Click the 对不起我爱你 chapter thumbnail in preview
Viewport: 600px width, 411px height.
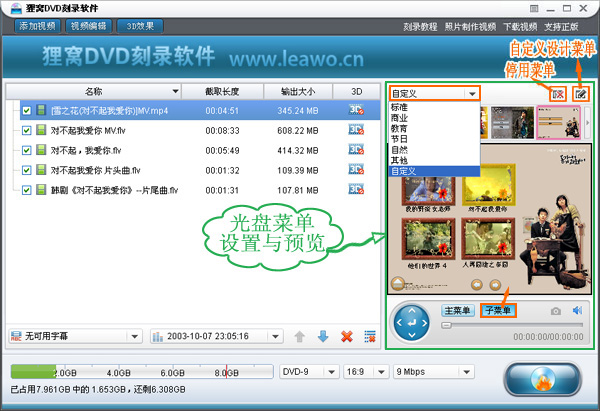pos(488,184)
